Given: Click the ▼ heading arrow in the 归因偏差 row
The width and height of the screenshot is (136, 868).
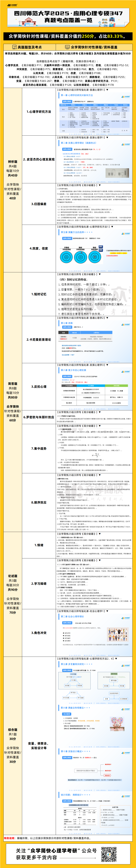Looking at the screenshot, I should (99, 185).
